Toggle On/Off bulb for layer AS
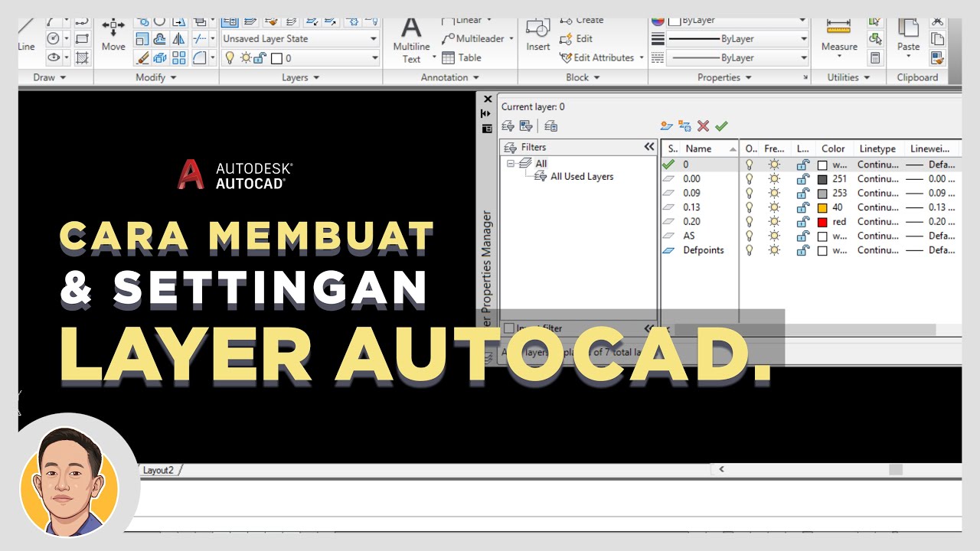 tap(750, 236)
